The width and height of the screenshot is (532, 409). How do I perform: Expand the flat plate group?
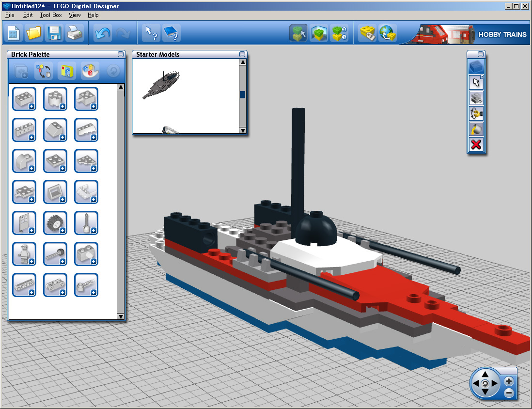(x=55, y=161)
